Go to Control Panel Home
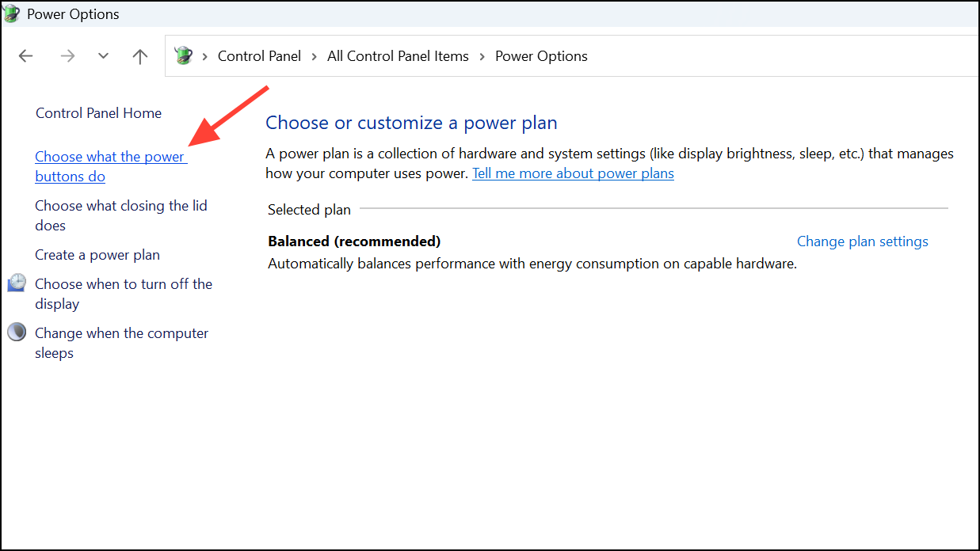Screen dimensions: 980x551 tap(98, 112)
